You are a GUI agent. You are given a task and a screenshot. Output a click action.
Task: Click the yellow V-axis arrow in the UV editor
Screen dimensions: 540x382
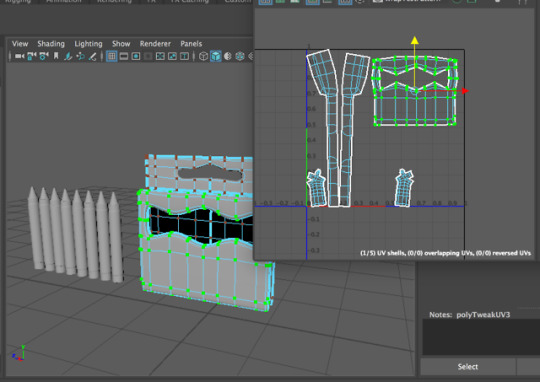[415, 41]
